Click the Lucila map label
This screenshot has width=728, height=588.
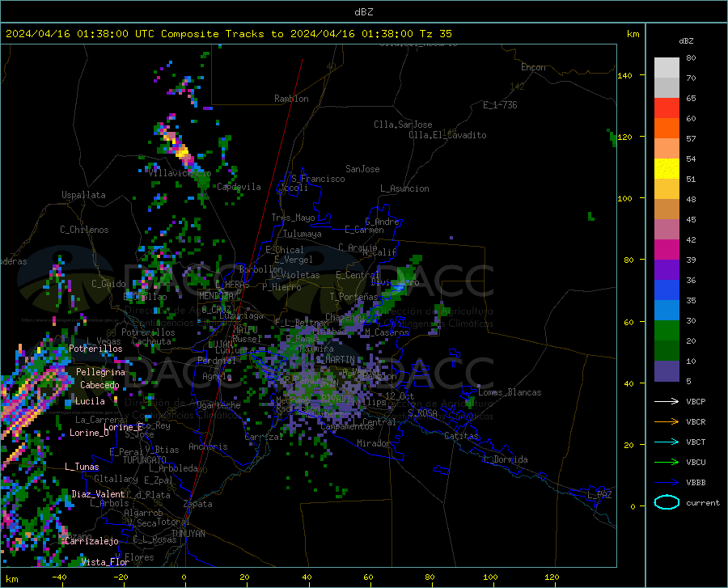click(90, 401)
